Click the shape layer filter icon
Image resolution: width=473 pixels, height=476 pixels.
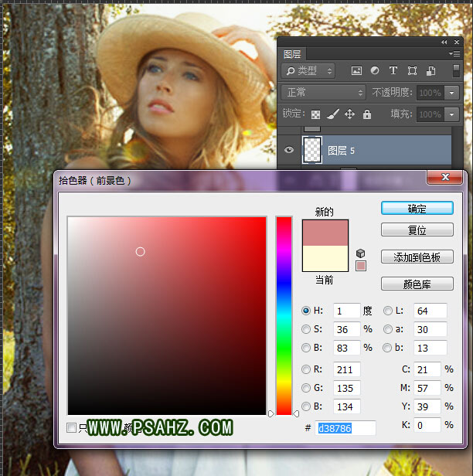coord(410,70)
